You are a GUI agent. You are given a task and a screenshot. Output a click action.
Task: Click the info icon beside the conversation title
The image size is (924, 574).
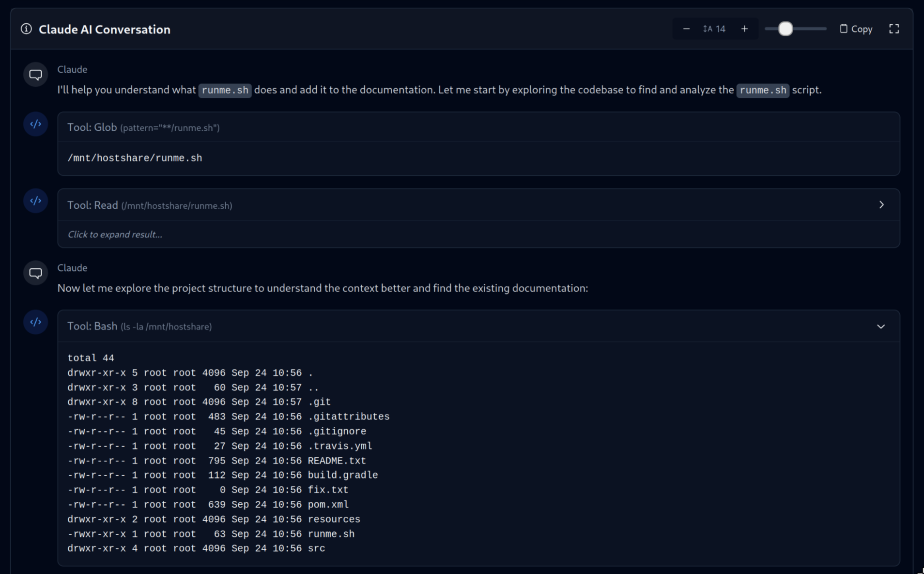pyautogui.click(x=25, y=29)
